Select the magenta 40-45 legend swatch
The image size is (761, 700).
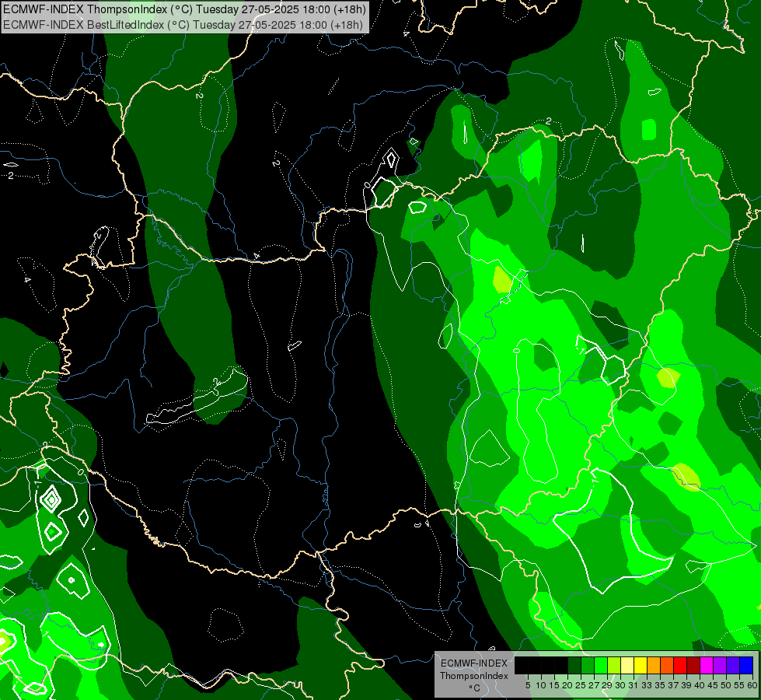(x=707, y=665)
